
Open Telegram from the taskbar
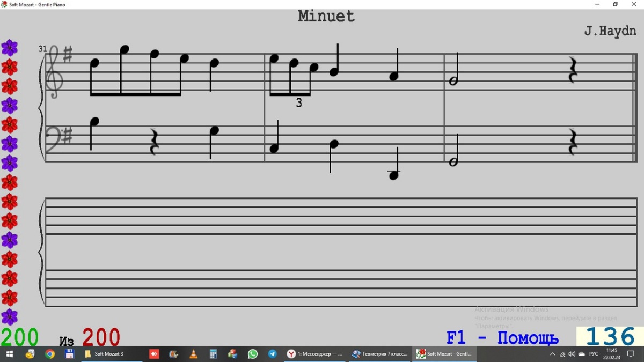click(x=272, y=354)
